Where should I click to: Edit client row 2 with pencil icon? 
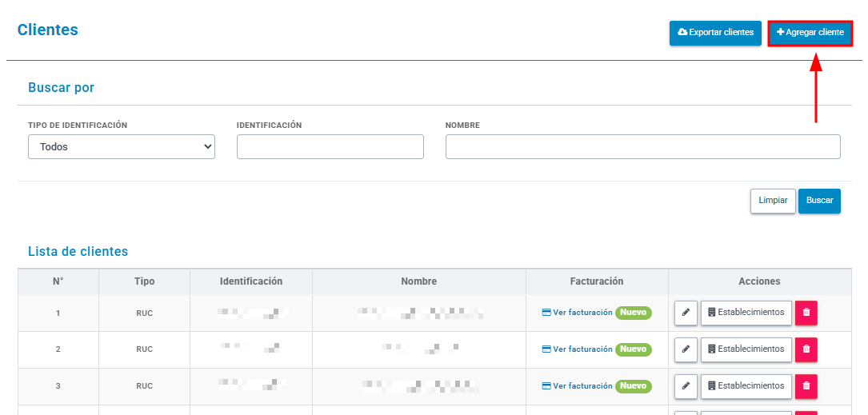tap(686, 349)
